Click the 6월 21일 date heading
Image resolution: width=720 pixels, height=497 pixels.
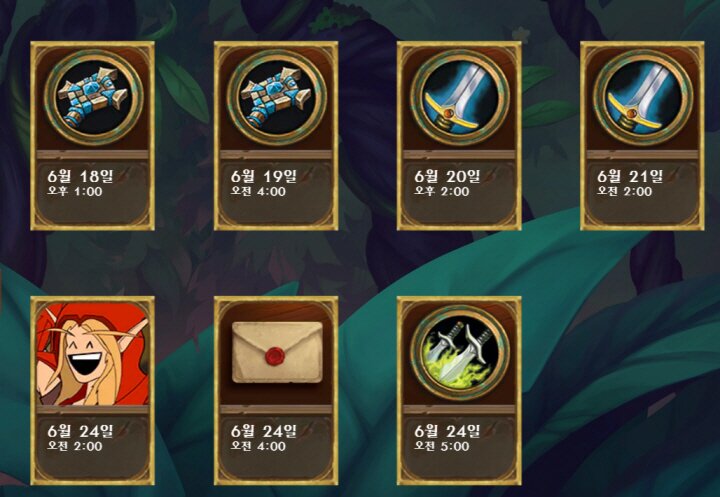630,176
